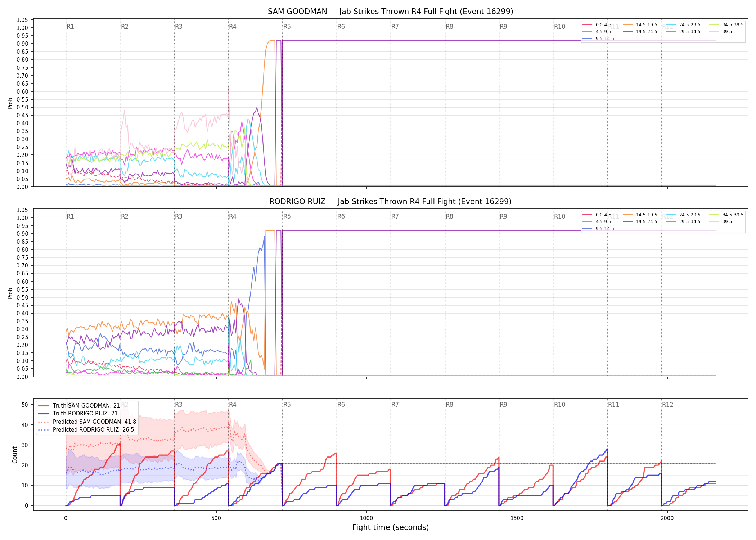Click 'Prob' y-axis label of RODRIGO RUIZ chart
The width and height of the screenshot is (756, 540).
pyautogui.click(x=10, y=293)
